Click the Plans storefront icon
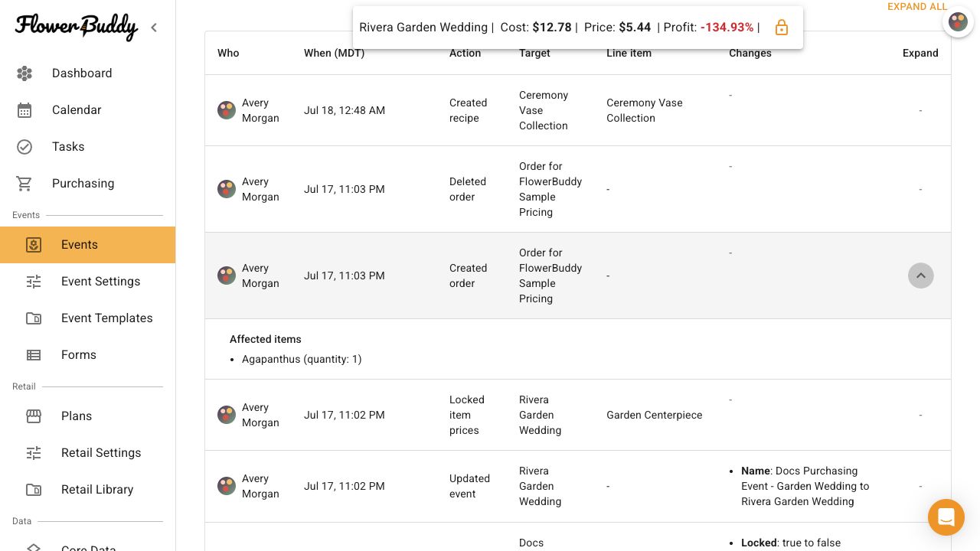Image resolution: width=980 pixels, height=551 pixels. [34, 416]
